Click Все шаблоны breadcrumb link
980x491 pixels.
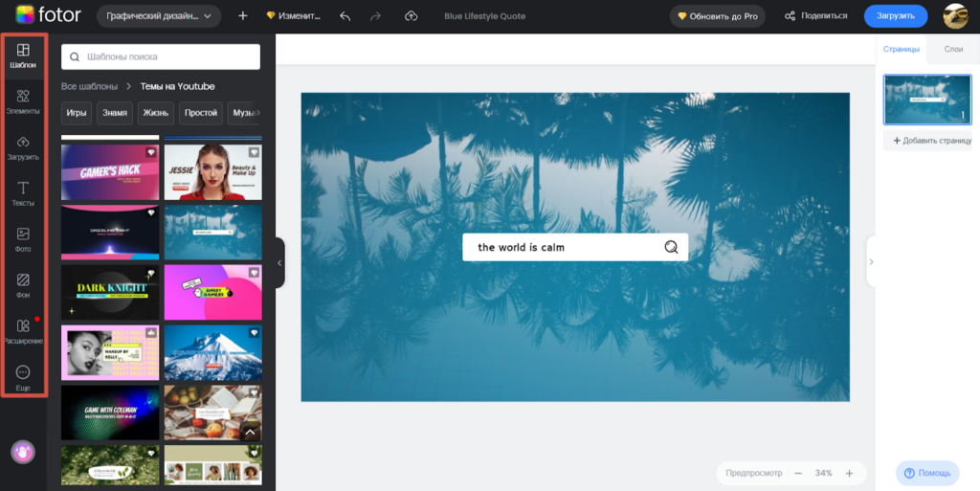(x=89, y=86)
